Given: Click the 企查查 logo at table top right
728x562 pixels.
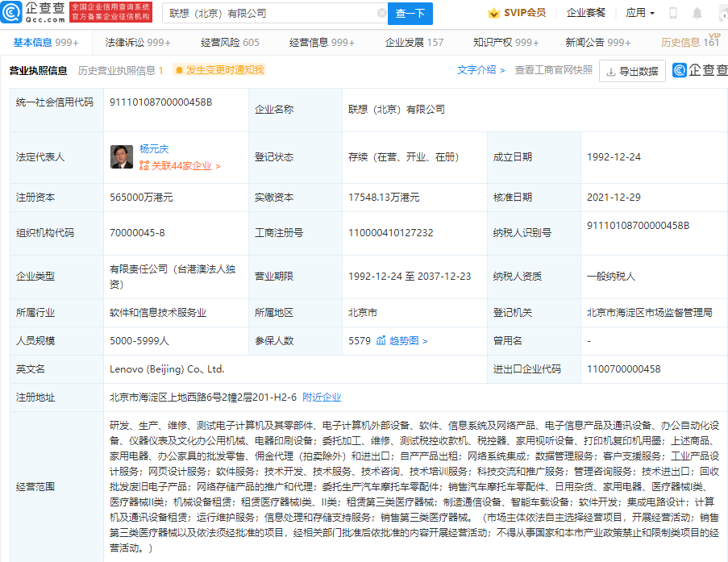Looking at the screenshot, I should (x=700, y=70).
